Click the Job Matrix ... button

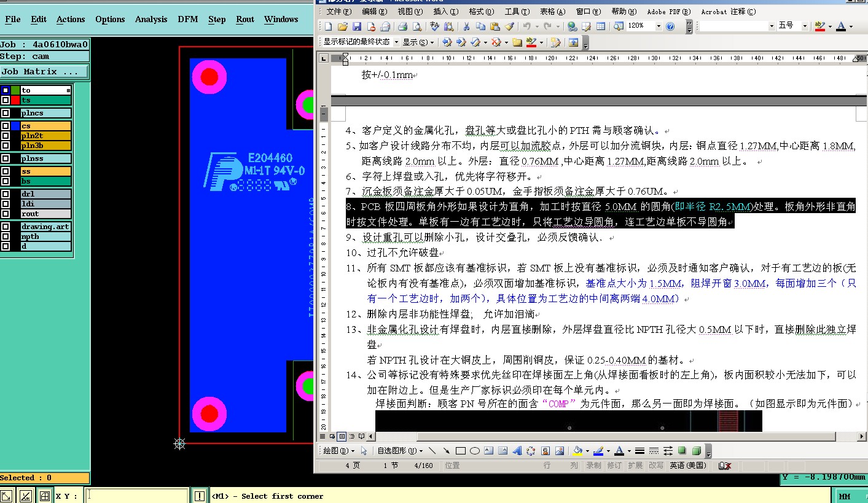[x=44, y=72]
